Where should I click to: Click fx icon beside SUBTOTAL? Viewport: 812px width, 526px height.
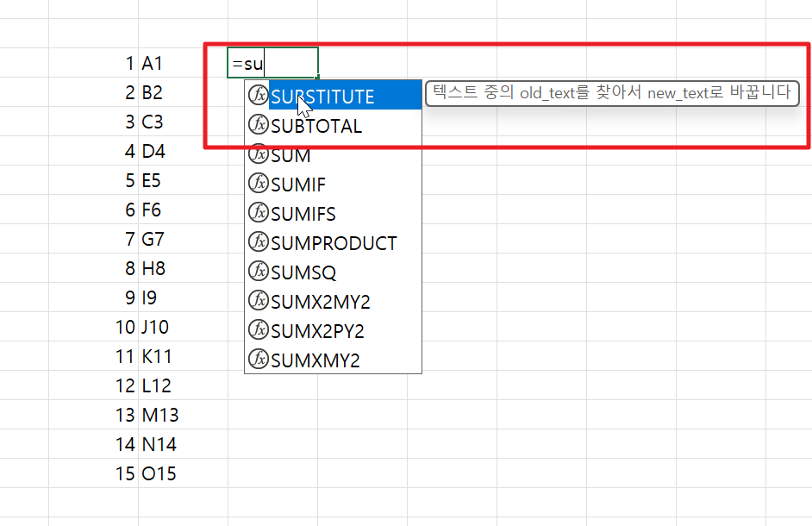click(x=258, y=125)
